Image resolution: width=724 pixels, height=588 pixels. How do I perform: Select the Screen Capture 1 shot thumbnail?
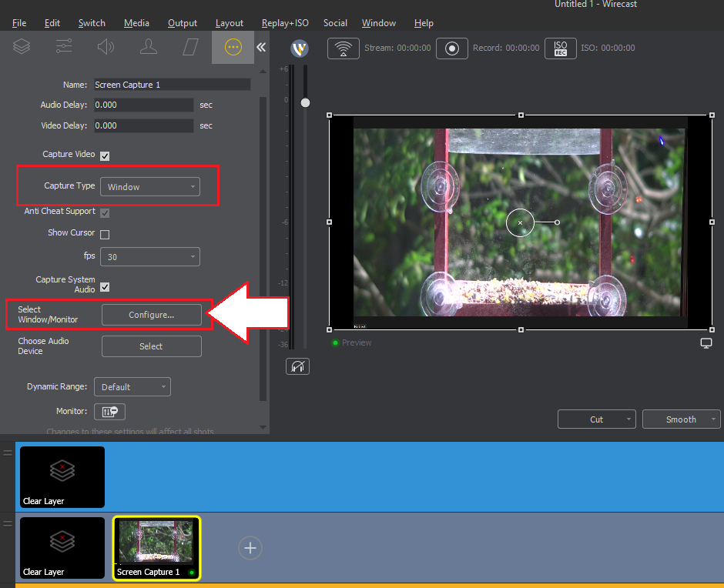tap(156, 548)
